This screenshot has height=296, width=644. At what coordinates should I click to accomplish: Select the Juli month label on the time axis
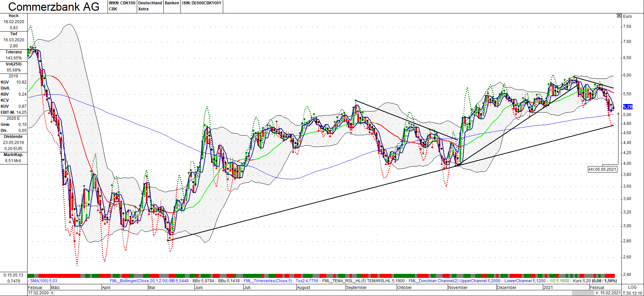tap(247, 288)
